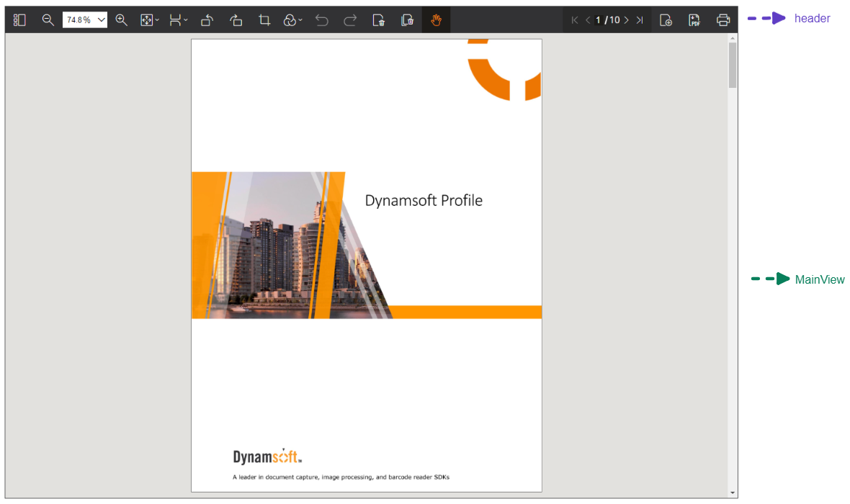Open the page display mode dropdown
850x504 pixels.
pos(179,20)
